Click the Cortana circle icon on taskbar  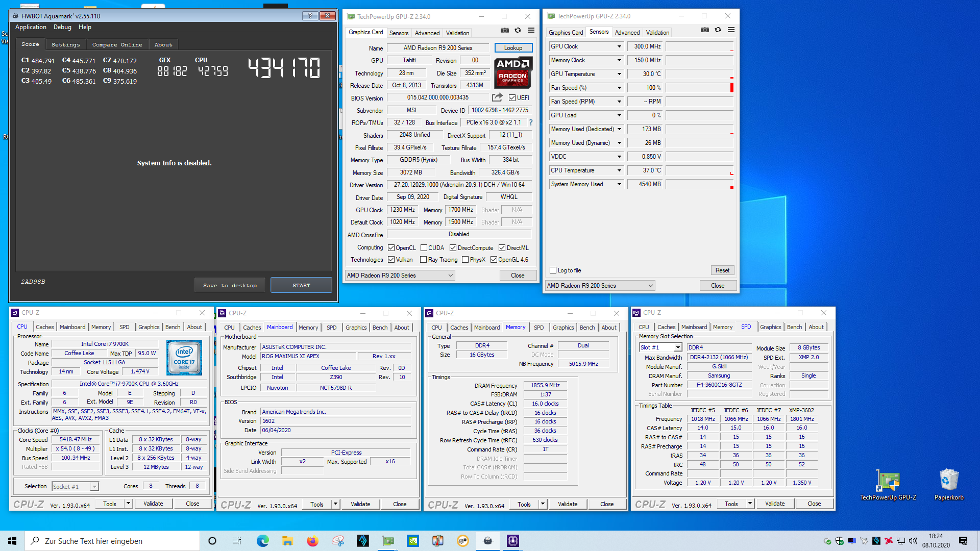212,541
